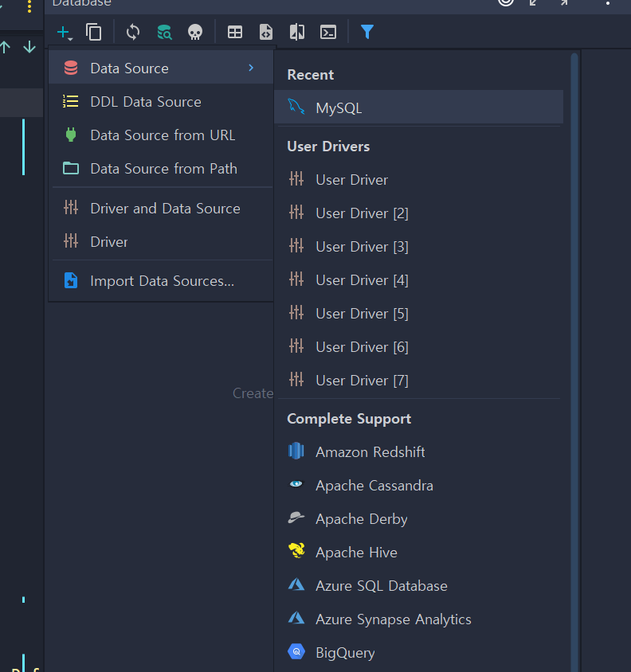Click the compare structure toolbar icon
The height and width of the screenshot is (672, 631).
(297, 32)
